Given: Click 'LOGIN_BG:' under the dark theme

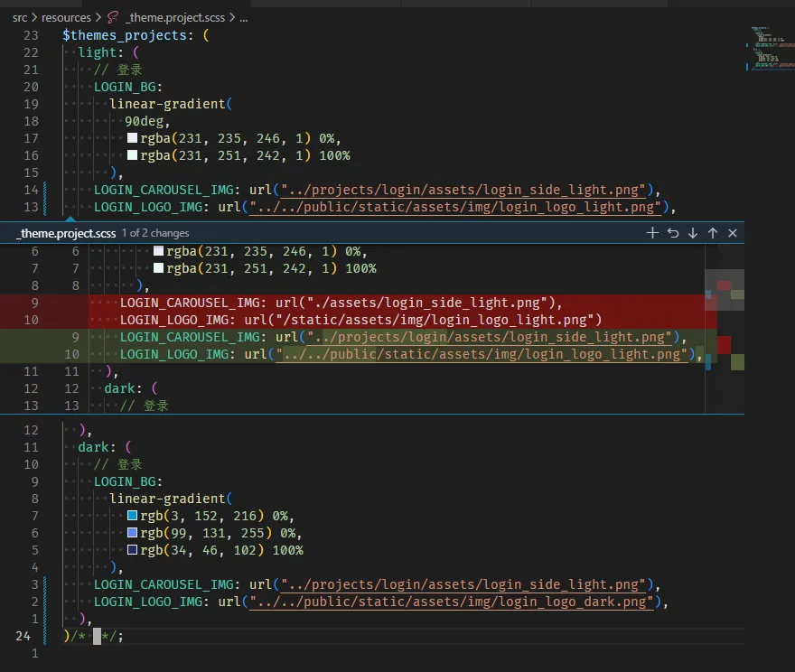Looking at the screenshot, I should pos(128,482).
